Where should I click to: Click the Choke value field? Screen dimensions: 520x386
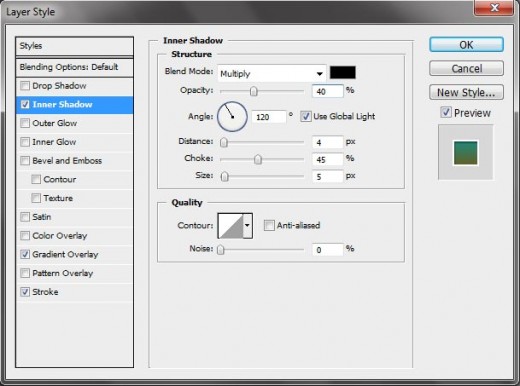[327, 159]
